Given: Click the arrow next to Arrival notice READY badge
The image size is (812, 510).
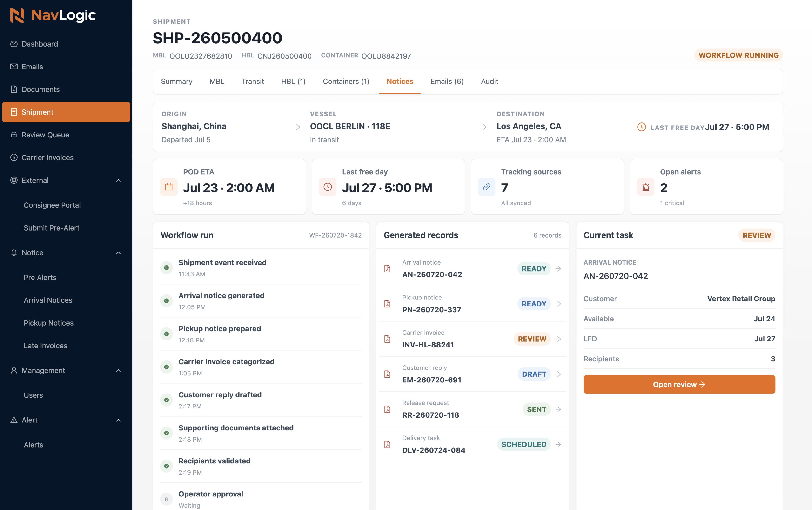Looking at the screenshot, I should point(558,269).
